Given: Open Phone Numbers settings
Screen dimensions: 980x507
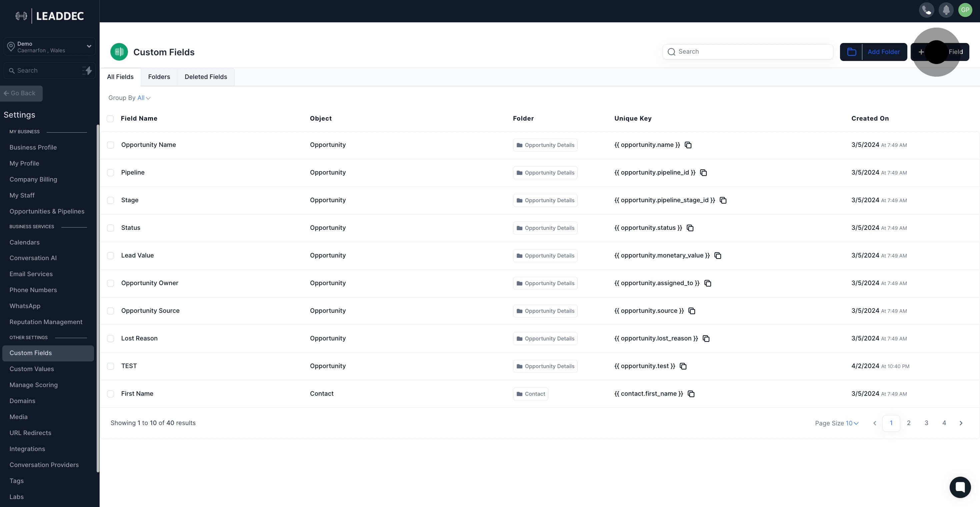Looking at the screenshot, I should 33,290.
